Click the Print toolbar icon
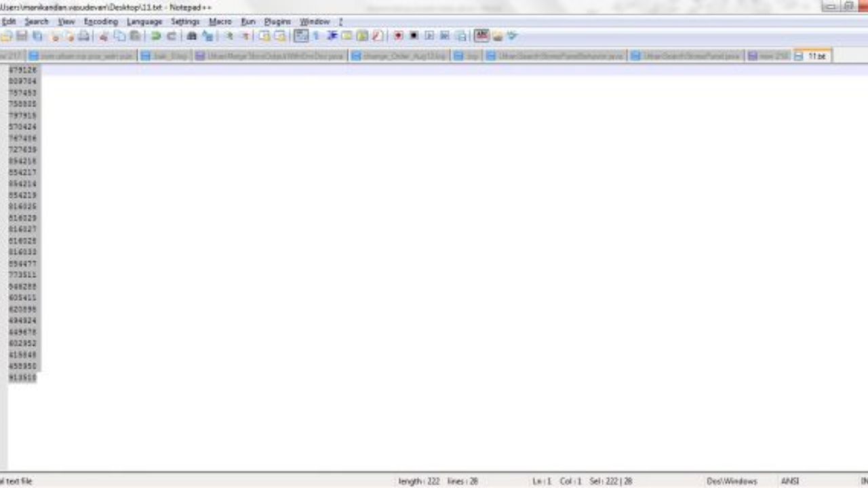The image size is (868, 488). [x=84, y=36]
